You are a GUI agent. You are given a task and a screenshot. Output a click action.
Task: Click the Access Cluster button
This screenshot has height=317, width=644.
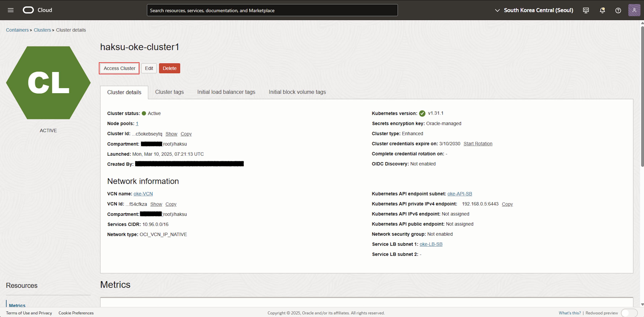[119, 68]
